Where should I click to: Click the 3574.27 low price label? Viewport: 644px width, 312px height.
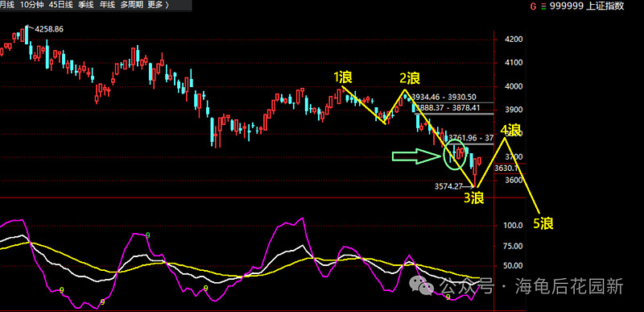coord(448,186)
